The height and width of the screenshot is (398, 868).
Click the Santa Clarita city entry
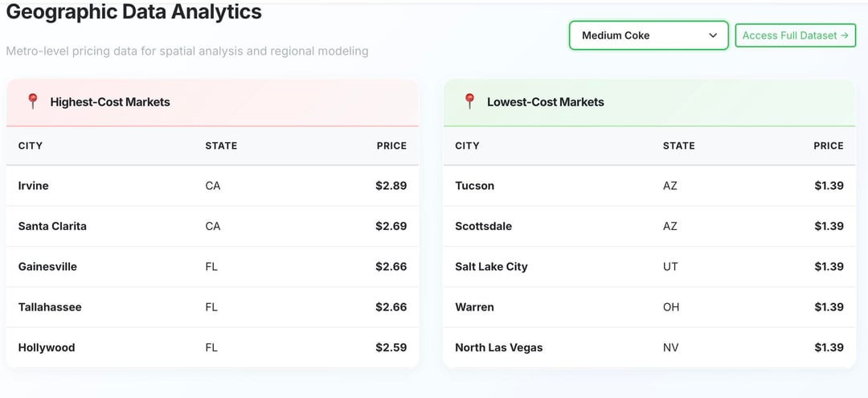52,226
